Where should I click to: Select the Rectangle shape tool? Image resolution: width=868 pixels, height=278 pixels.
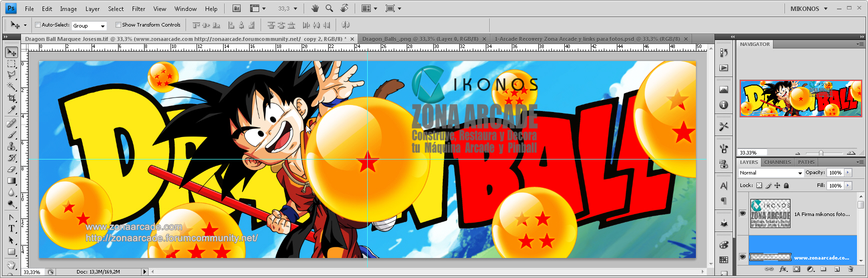click(x=12, y=252)
